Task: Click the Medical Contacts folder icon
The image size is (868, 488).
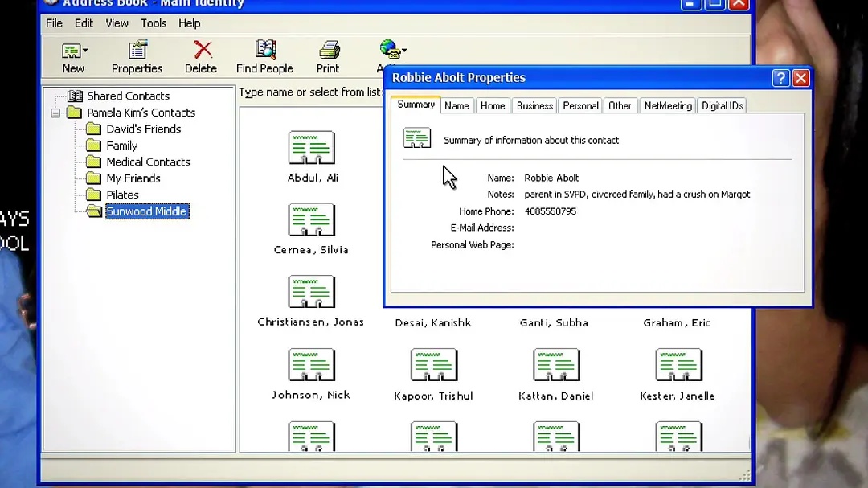Action: pos(94,162)
